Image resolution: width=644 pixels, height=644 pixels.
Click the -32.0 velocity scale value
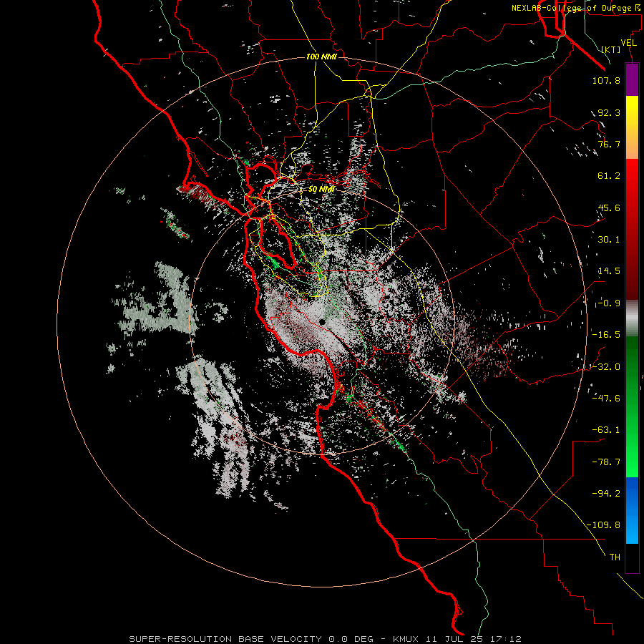606,367
